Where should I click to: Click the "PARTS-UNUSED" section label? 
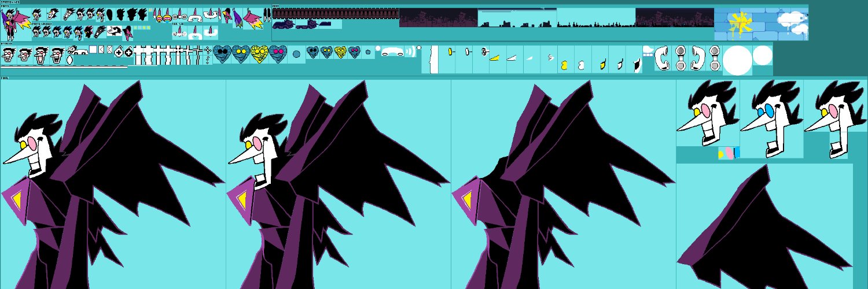tap(42, 24)
